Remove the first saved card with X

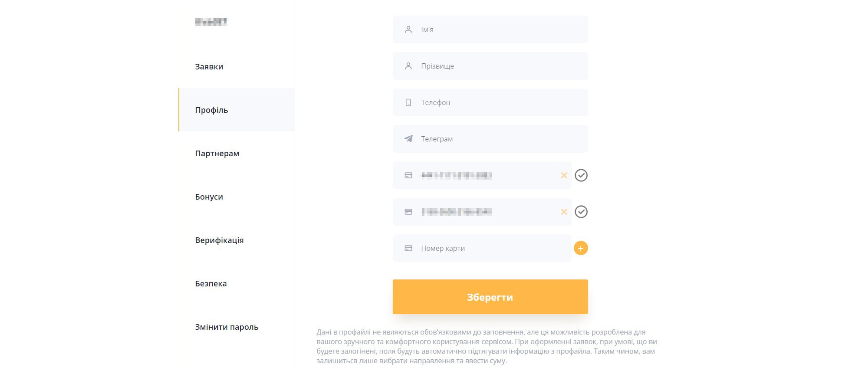pyautogui.click(x=564, y=175)
